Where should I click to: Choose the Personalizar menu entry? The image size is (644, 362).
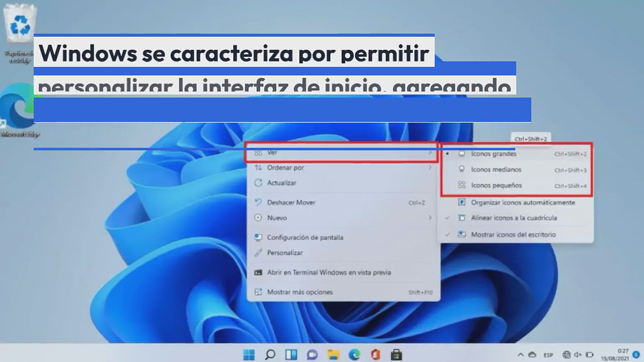coord(284,253)
